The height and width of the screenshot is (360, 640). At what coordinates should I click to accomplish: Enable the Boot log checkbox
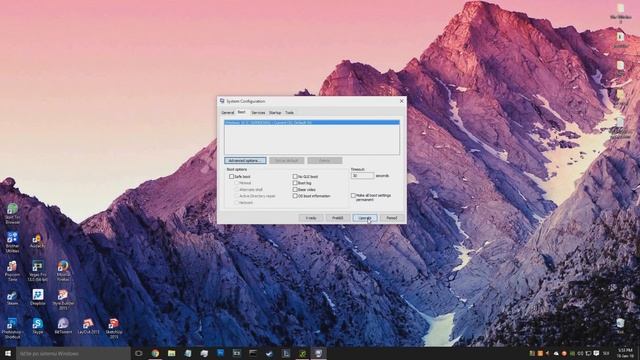click(295, 183)
